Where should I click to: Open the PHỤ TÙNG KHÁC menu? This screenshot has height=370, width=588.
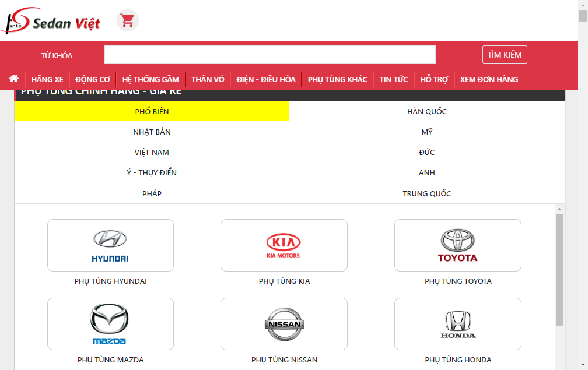(338, 79)
